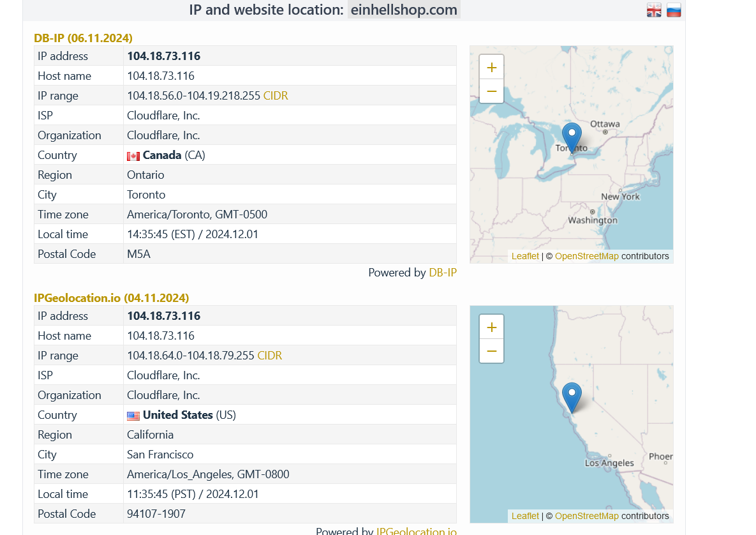Open Leaflet link on California map

coord(525,516)
